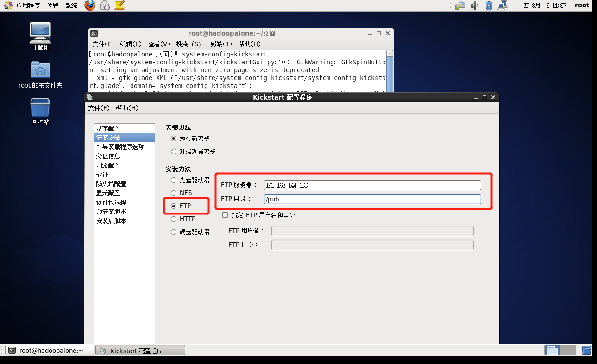The width and height of the screenshot is (597, 364).
Task: Open terminal 文件(F) menu
Action: coord(103,44)
